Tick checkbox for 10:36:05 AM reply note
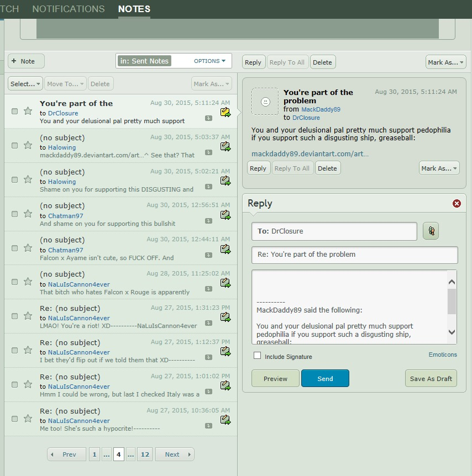 pos(14,419)
